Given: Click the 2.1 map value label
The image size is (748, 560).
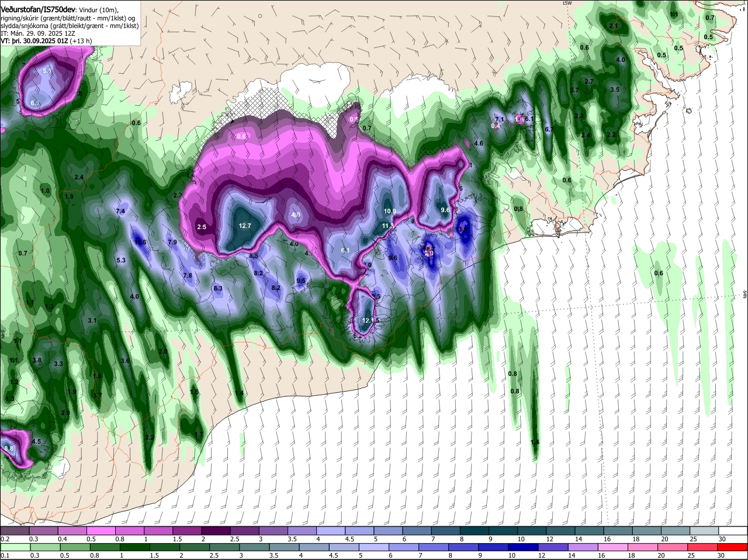Looking at the screenshot, I should (614, 26).
